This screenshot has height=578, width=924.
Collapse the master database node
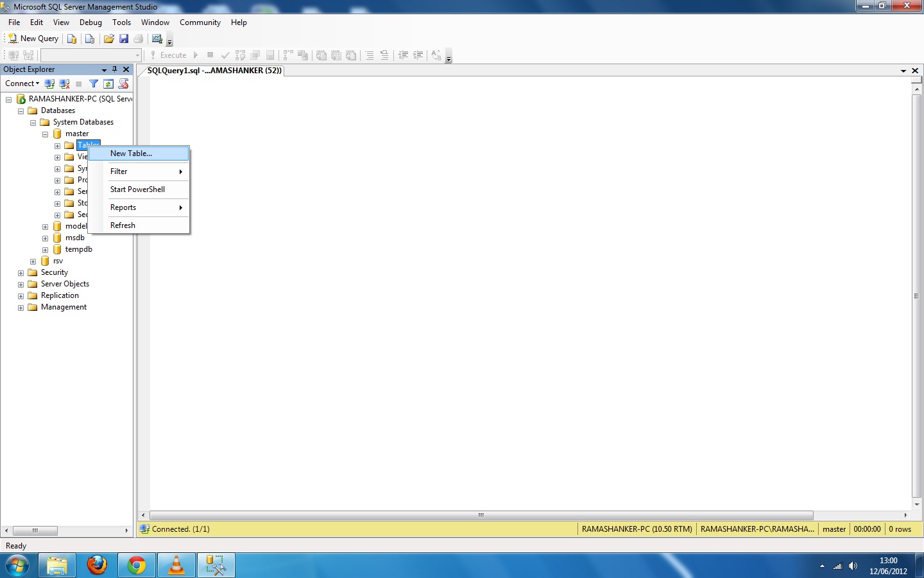click(45, 134)
